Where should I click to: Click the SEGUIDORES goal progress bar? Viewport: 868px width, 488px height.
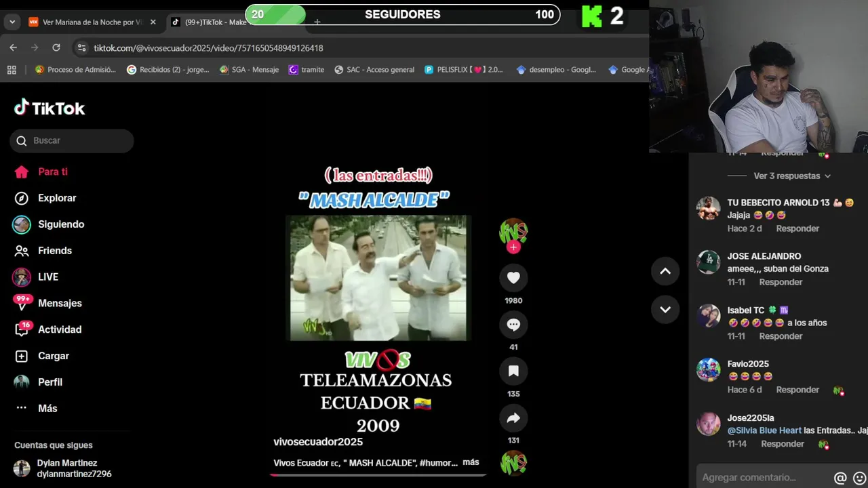[x=403, y=14]
